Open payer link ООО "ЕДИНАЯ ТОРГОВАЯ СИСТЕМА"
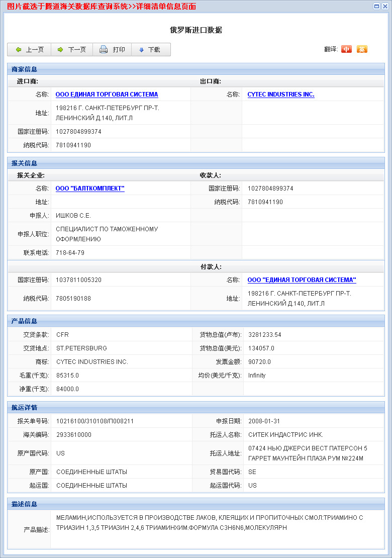This screenshot has height=558, width=392. click(302, 280)
